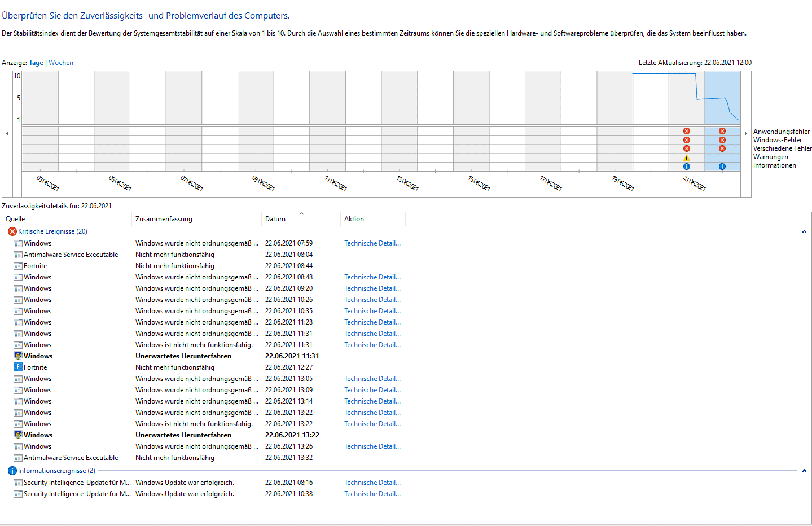Select 'Windows ist nicht mehr funktionsfähig.' at 11:31
Image resolution: width=812 pixels, height=526 pixels.
[194, 345]
